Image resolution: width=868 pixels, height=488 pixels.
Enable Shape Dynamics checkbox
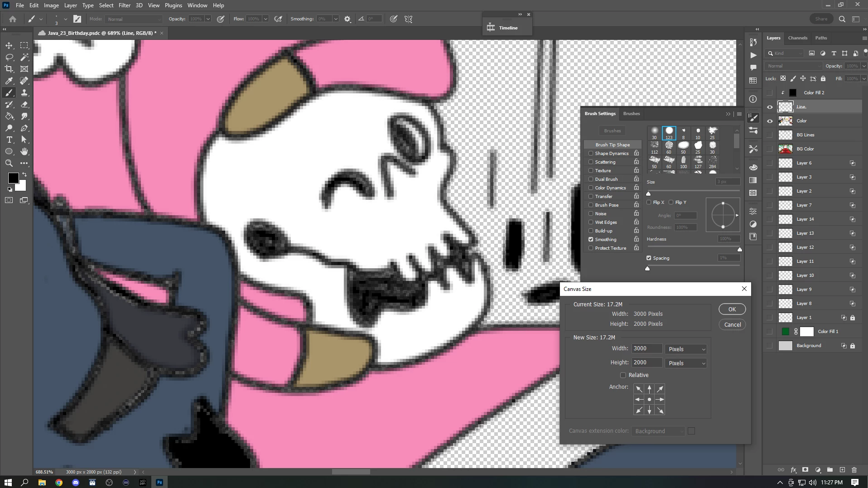click(591, 153)
